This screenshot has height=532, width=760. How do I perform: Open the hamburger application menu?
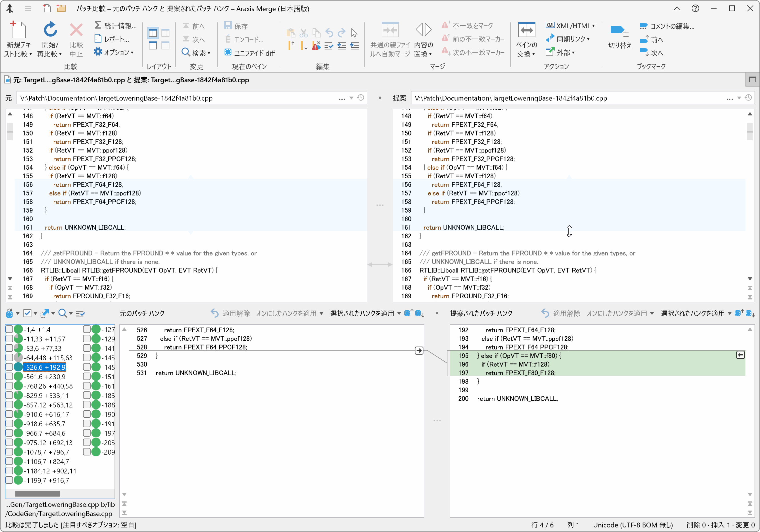coord(28,9)
